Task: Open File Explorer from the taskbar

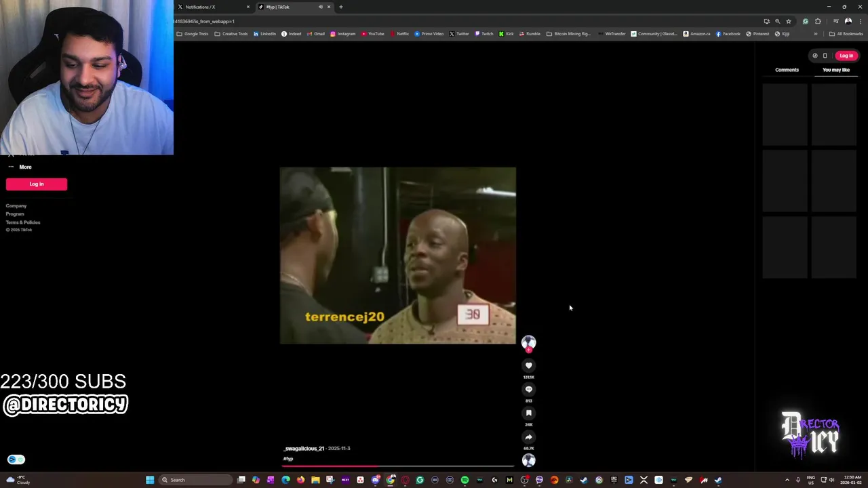Action: point(315,480)
